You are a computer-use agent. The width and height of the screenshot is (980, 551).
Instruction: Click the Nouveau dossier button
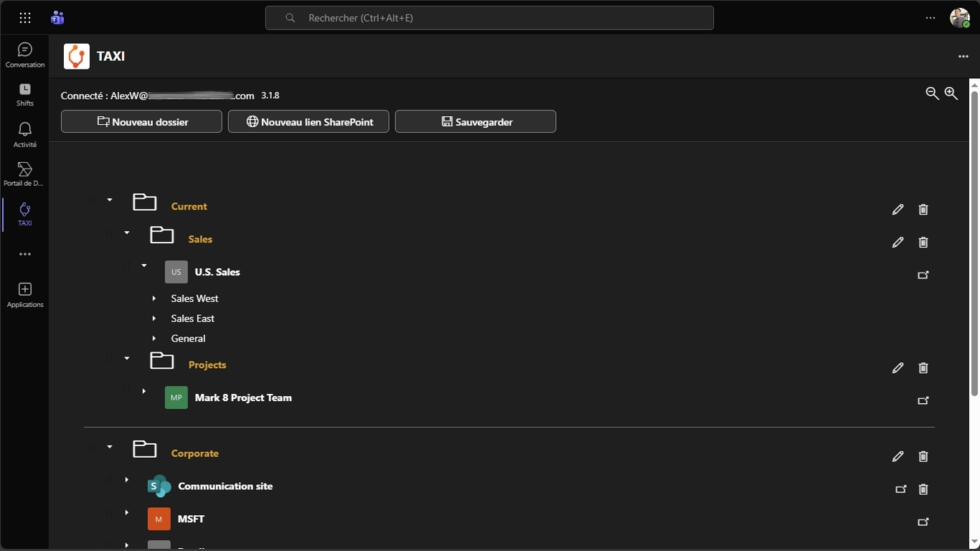(x=141, y=122)
